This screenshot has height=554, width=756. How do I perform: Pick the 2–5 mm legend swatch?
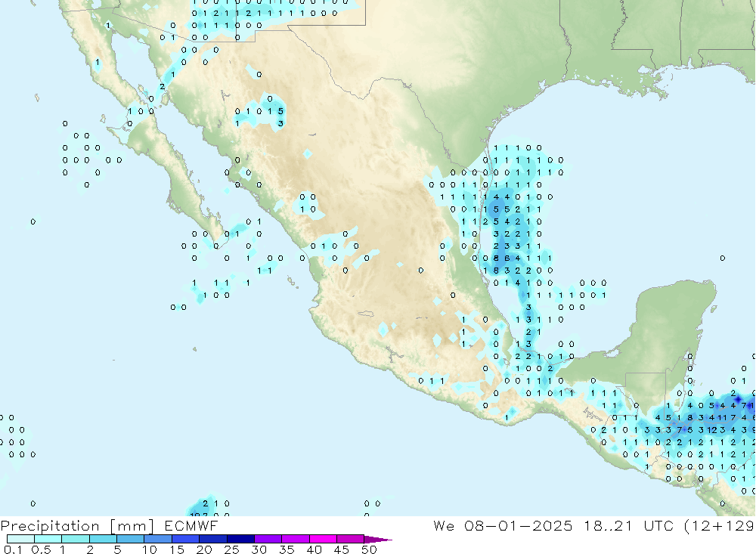point(104,540)
